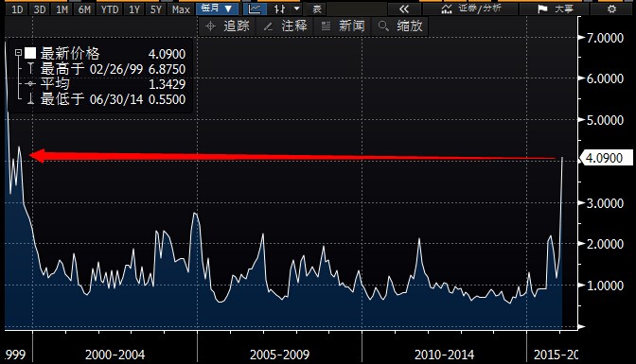Collapse the legend tree box

point(18,53)
